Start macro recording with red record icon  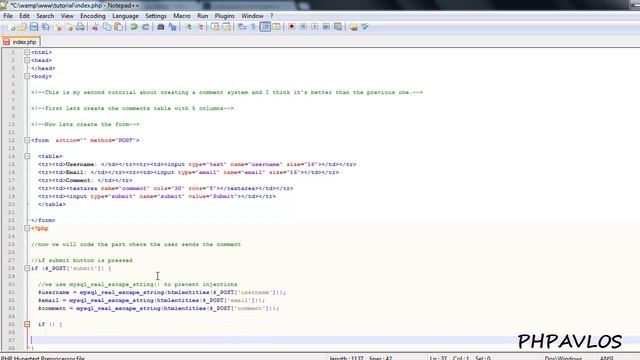click(x=291, y=27)
